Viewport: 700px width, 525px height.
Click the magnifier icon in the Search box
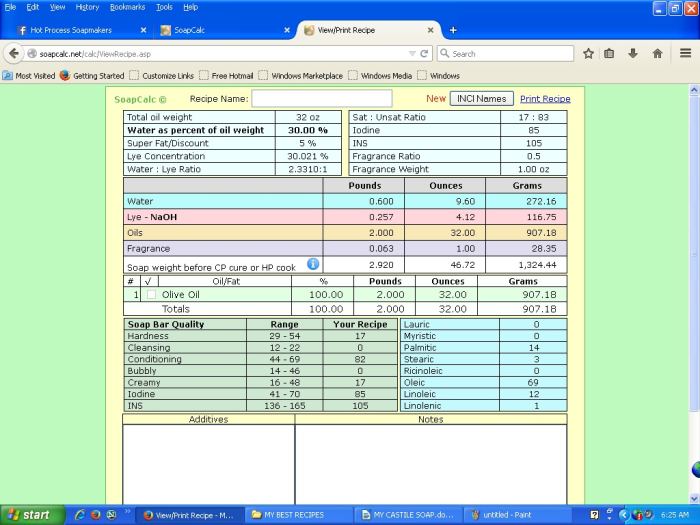click(x=445, y=54)
